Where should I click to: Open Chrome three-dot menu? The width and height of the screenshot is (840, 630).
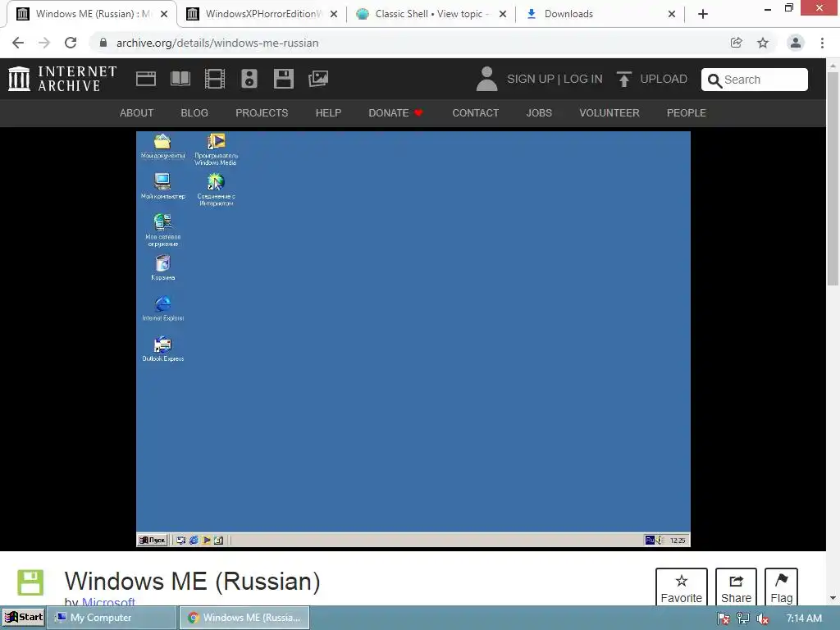pos(822,43)
